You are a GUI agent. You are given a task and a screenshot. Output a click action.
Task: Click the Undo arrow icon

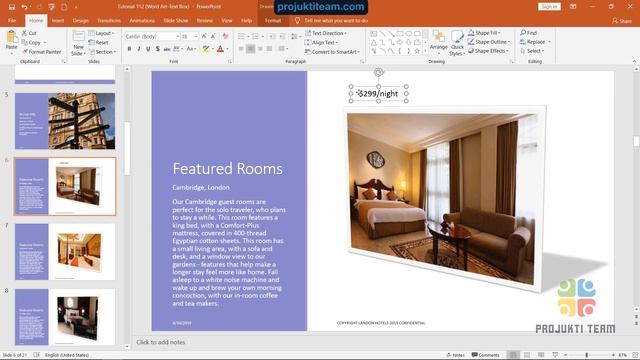click(x=24, y=7)
